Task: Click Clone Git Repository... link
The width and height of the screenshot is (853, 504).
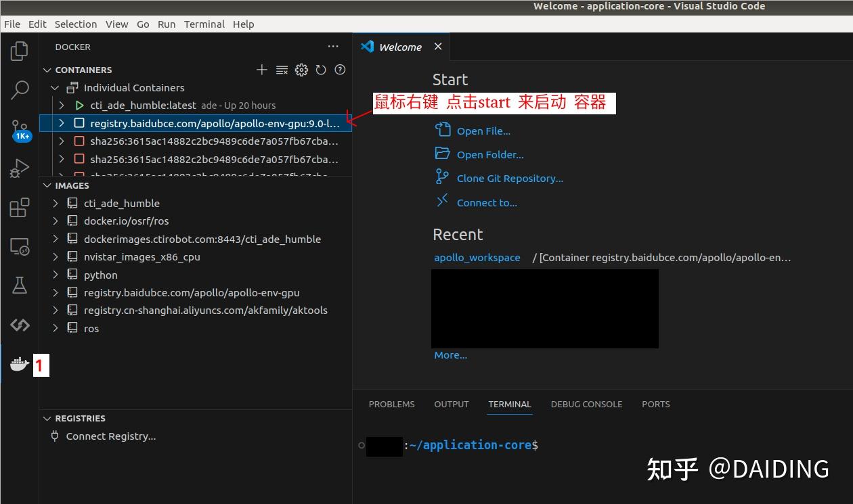Action: tap(510, 179)
